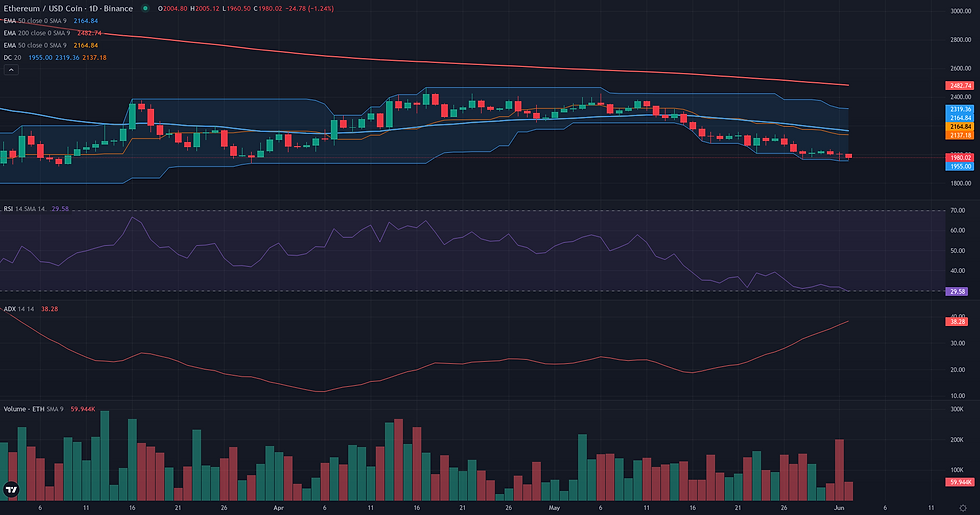Click the RSI value 29.58 in legend

(x=60, y=209)
